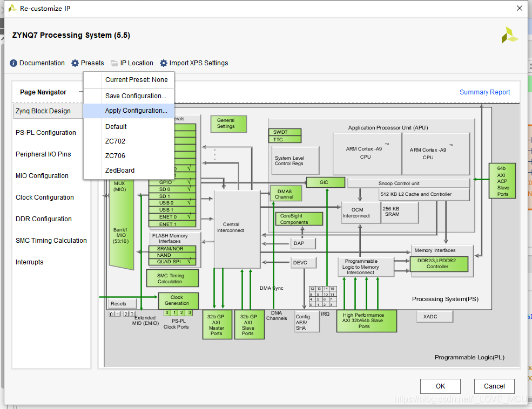Click 512 KB L2 Cache and Controller block

point(424,194)
